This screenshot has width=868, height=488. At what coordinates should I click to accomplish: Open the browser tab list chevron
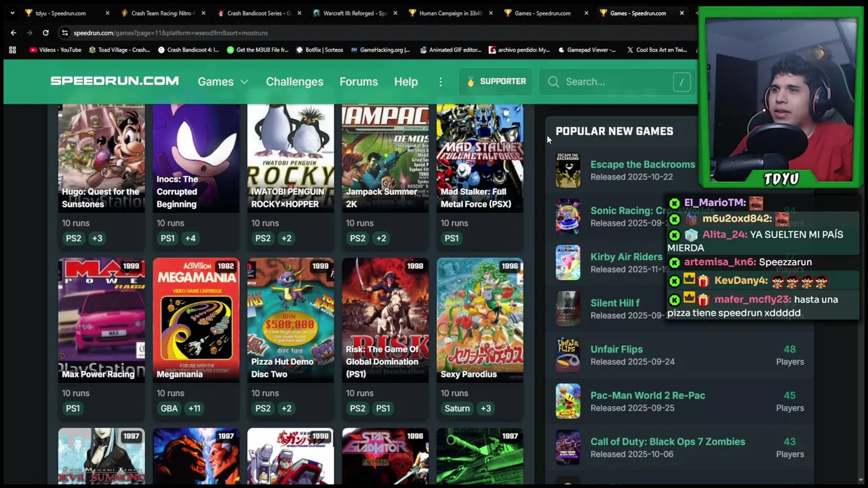(12, 13)
